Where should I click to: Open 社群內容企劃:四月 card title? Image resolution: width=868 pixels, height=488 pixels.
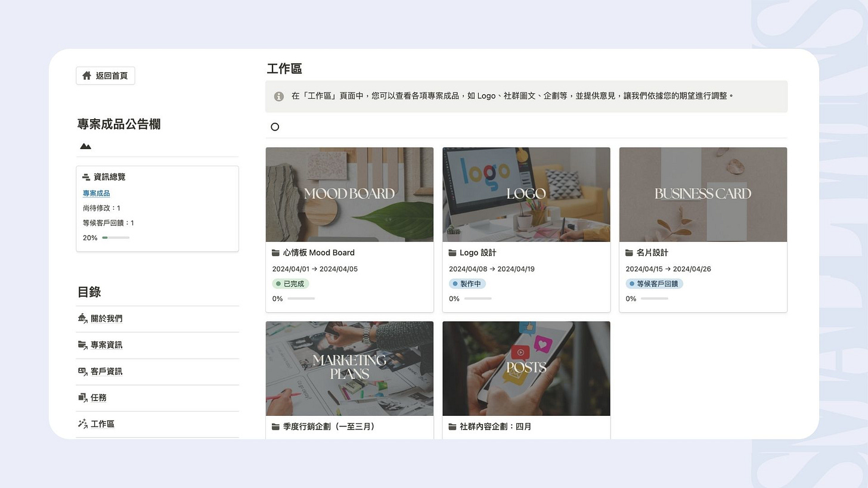coord(495,427)
